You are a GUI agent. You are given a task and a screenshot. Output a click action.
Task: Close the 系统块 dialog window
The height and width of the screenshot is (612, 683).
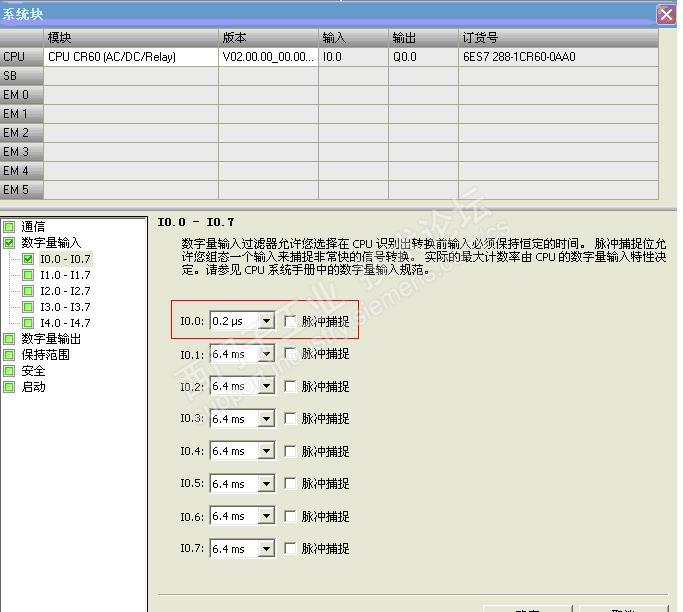click(666, 14)
